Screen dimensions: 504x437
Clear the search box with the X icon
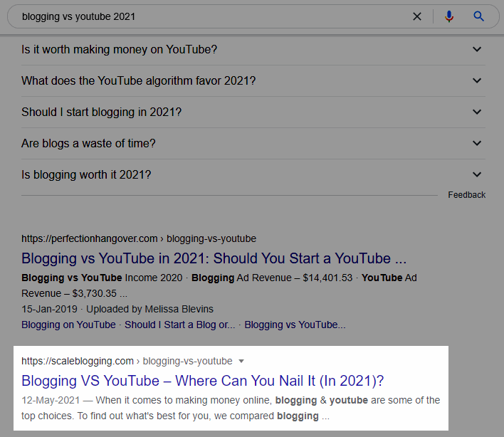point(417,16)
